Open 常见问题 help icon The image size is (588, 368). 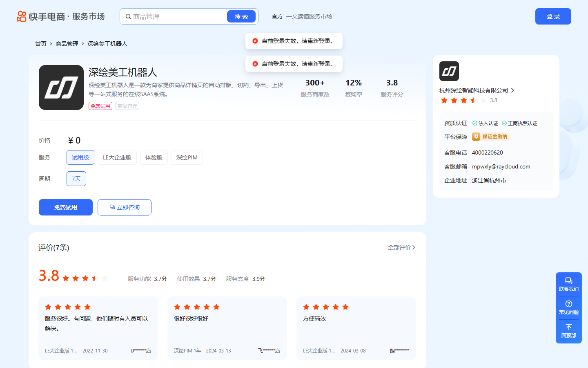[569, 304]
